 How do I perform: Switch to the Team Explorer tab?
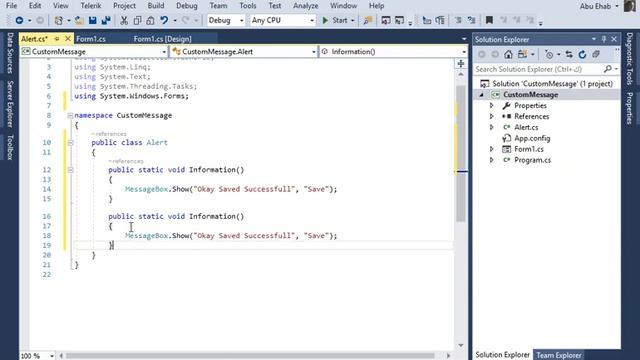pyautogui.click(x=558, y=355)
